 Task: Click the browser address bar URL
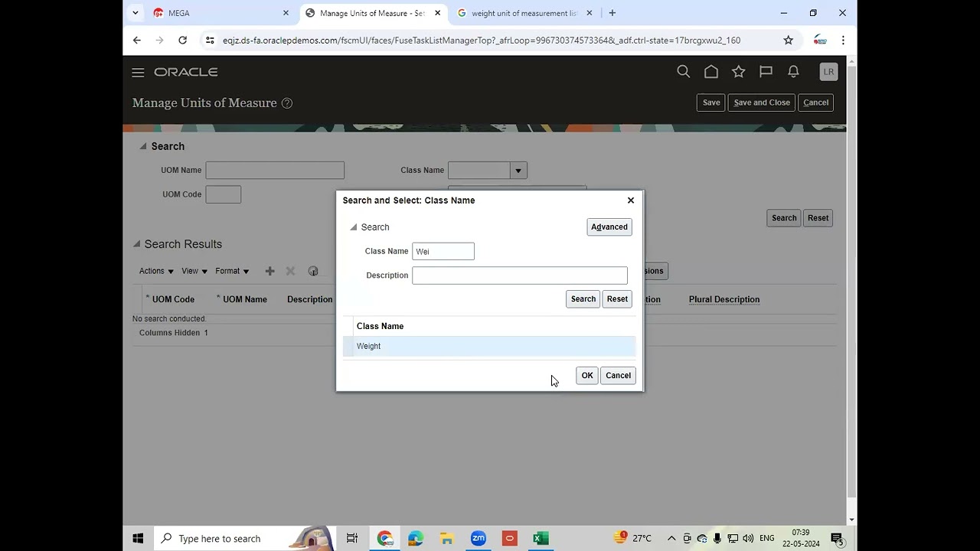pyautogui.click(x=482, y=40)
